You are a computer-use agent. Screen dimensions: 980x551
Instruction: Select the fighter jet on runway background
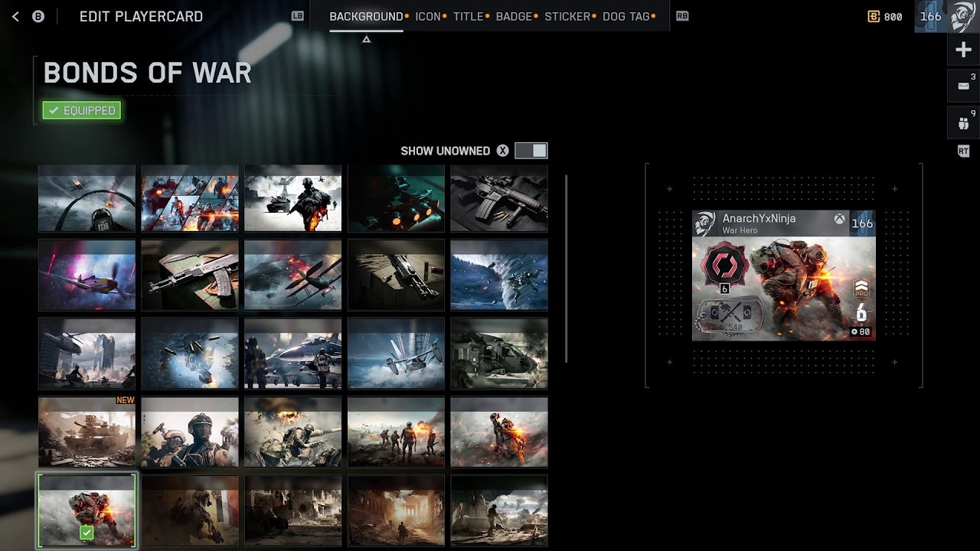click(x=292, y=354)
